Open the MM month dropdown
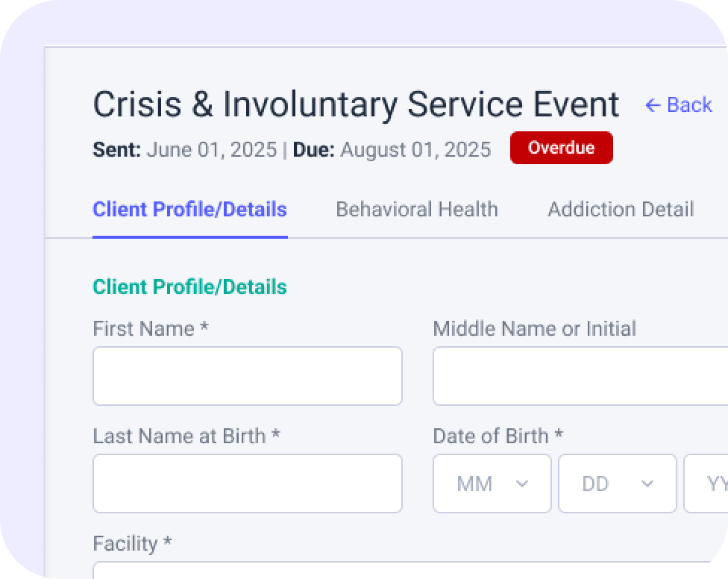The image size is (728, 579). [492, 483]
